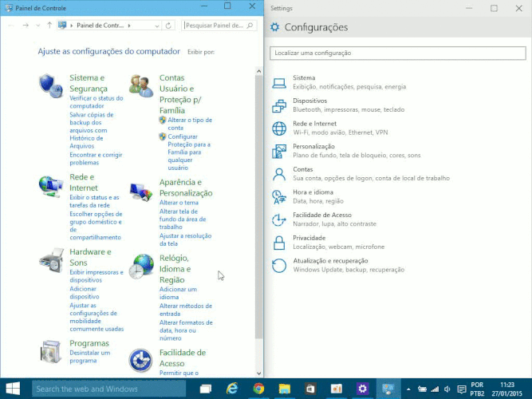Open the Adicionar dispositivo link
The image size is (532, 399).
click(85, 293)
